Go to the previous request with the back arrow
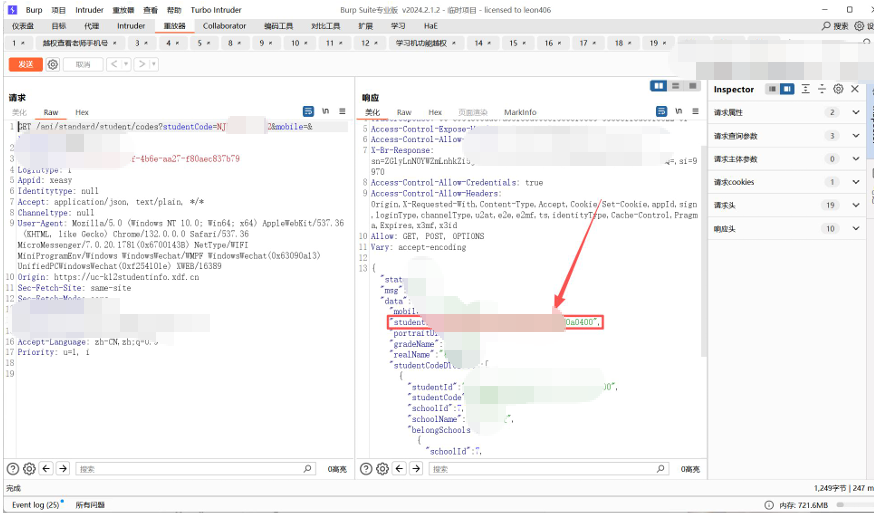 pyautogui.click(x=114, y=65)
